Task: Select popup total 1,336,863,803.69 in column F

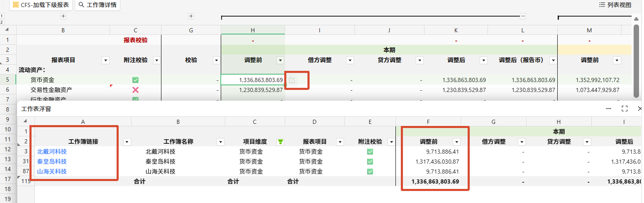Action: coord(428,181)
